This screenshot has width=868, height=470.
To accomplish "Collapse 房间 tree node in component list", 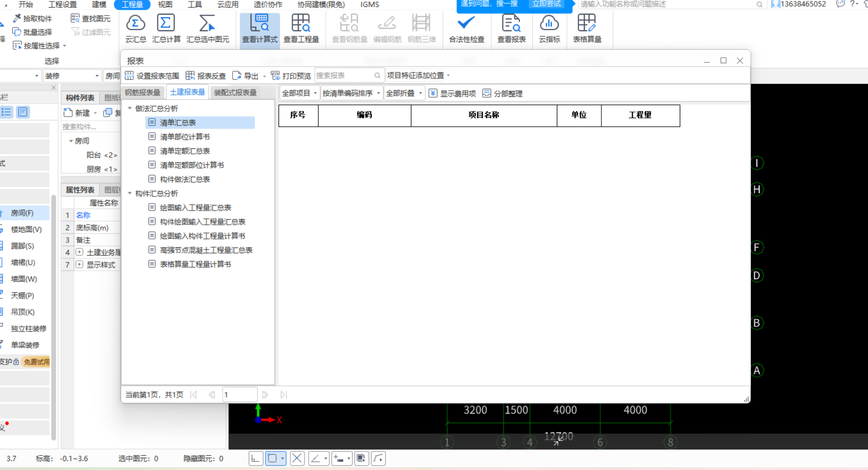I will 71,141.
